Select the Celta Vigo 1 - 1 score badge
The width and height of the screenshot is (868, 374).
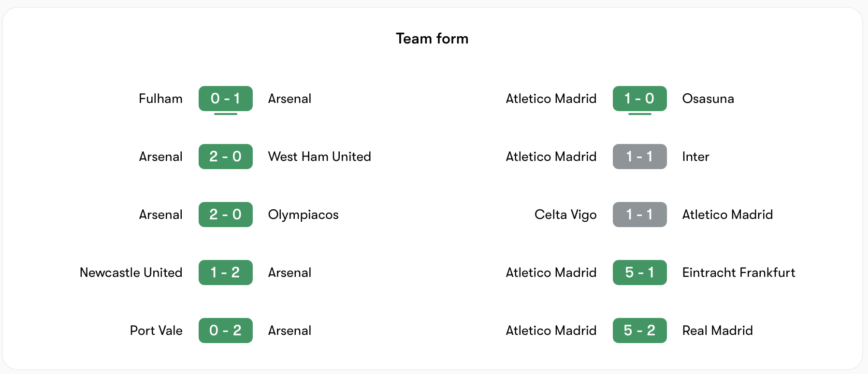[x=639, y=215]
